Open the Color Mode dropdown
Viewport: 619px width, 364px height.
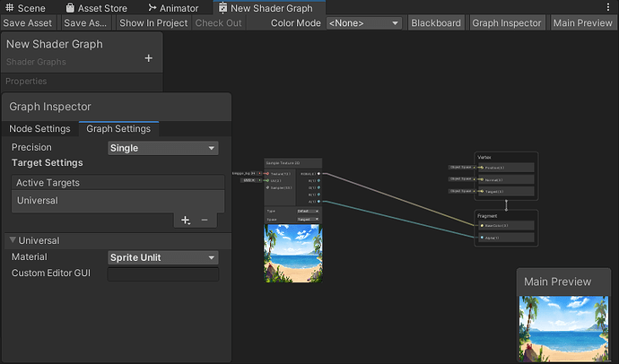(x=363, y=23)
